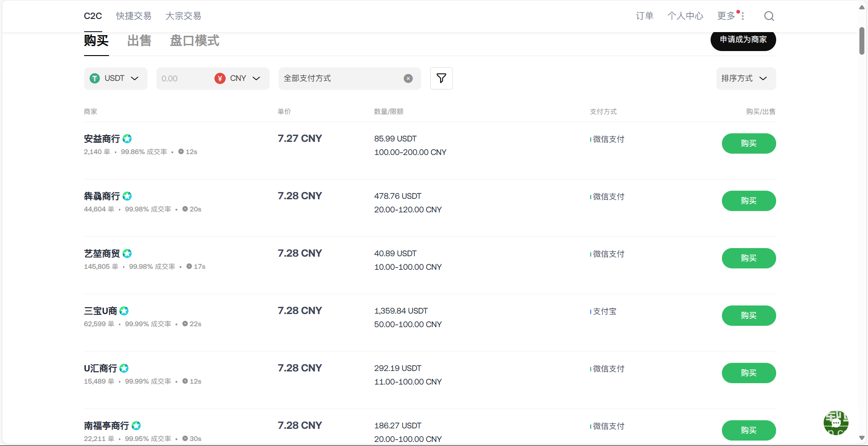Viewport: 868px width, 446px height.
Task: Click the verified badge beside 艺堃商贸
Action: (127, 254)
